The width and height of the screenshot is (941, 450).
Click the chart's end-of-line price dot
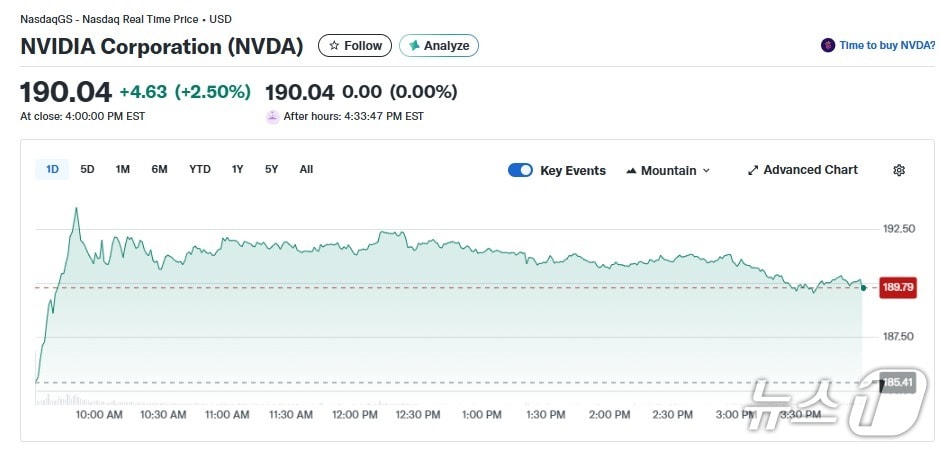tap(862, 287)
